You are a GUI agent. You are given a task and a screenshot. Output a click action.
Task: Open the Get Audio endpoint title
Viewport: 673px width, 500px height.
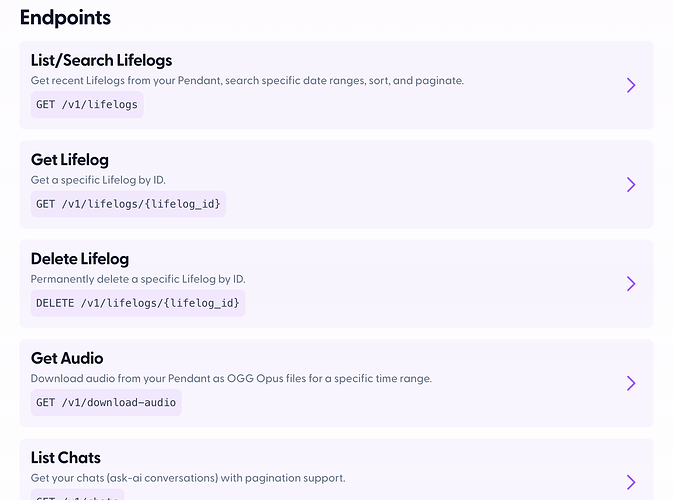coord(67,358)
